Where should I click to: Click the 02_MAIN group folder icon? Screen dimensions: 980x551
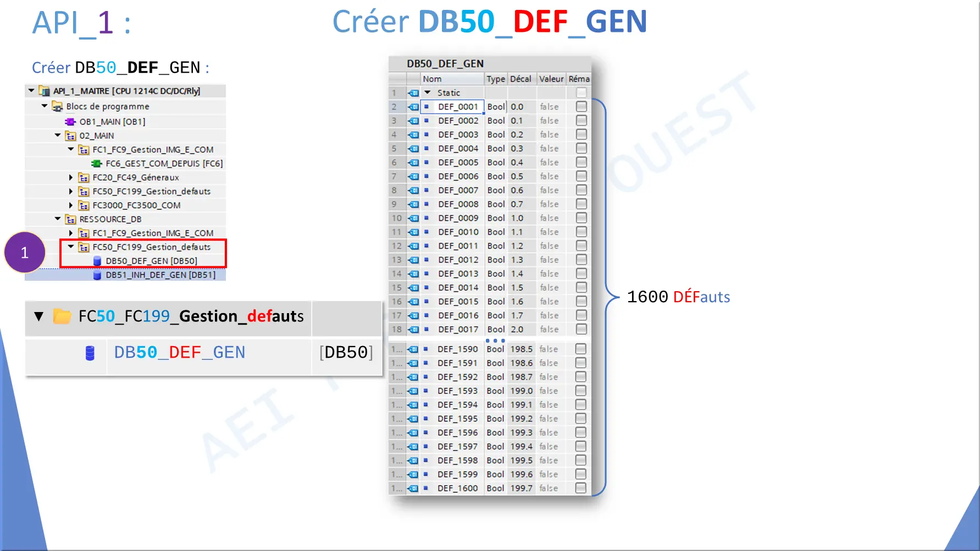70,136
